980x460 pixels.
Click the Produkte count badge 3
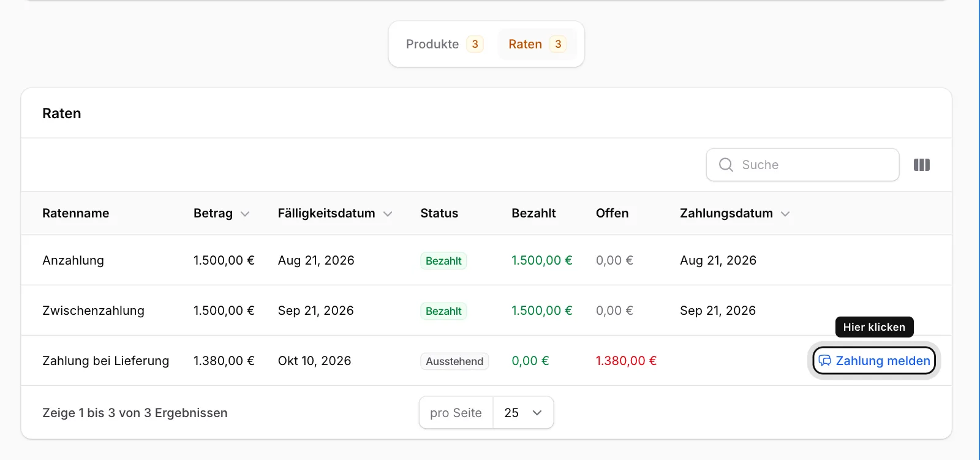click(x=475, y=44)
